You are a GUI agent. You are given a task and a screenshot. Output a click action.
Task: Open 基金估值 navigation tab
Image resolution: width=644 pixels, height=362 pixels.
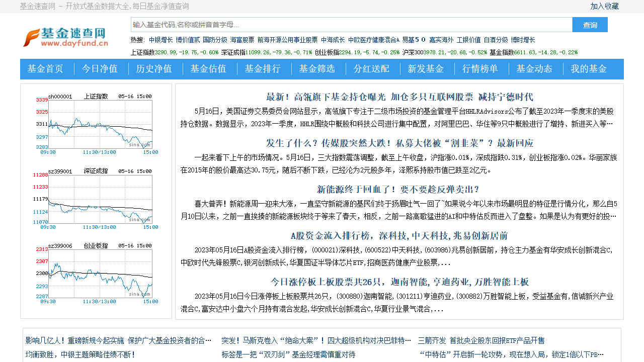[x=208, y=69]
